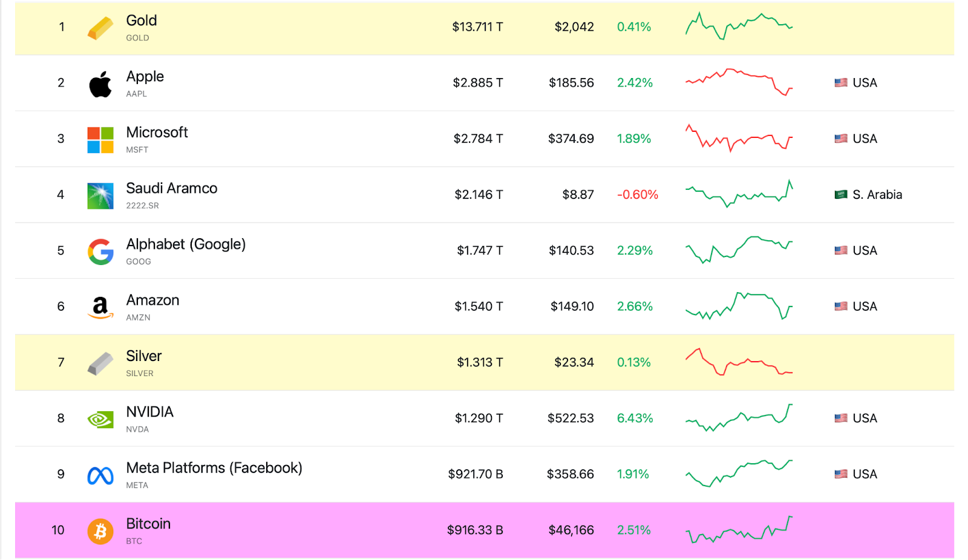Click the Amazon logo icon

point(100,308)
